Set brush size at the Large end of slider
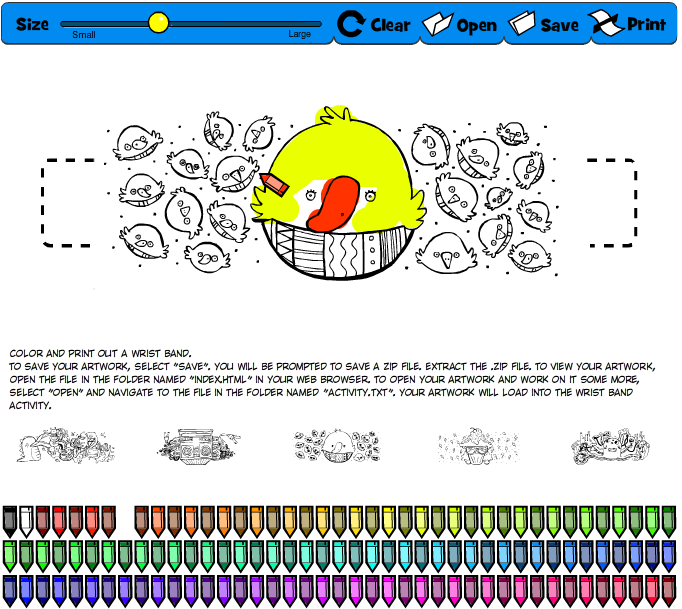 (319, 24)
